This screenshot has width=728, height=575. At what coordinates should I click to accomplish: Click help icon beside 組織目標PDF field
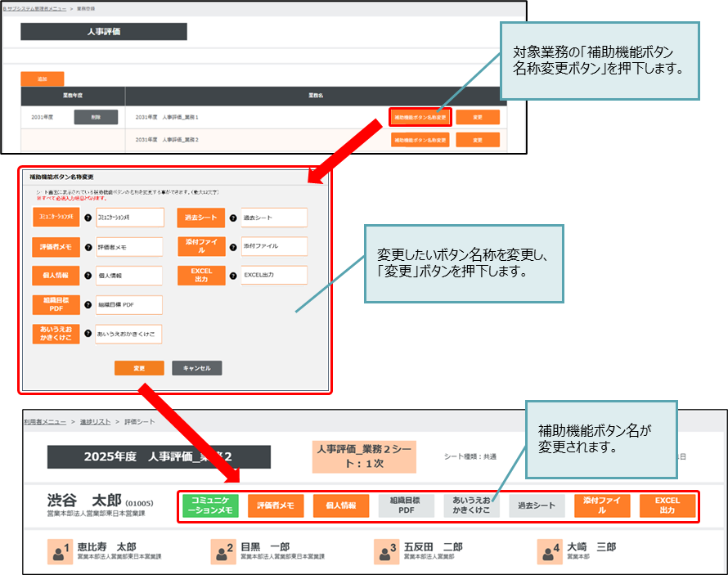click(88, 305)
